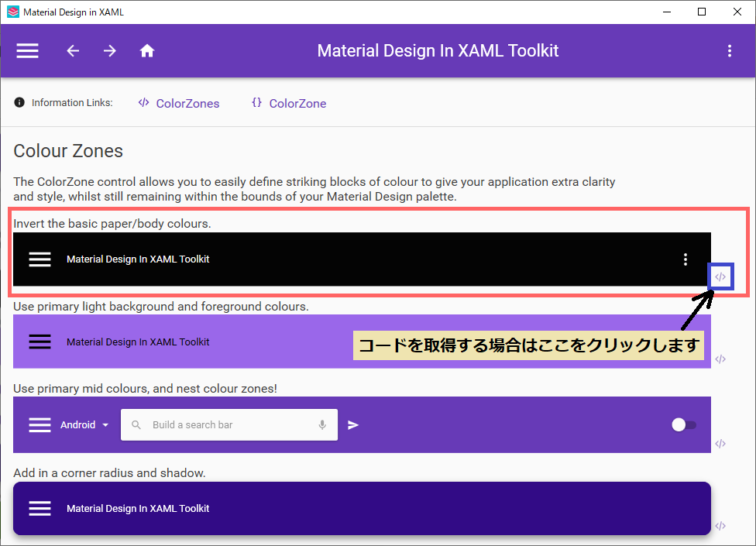Viewport: 756px width, 546px height.
Task: Toggle the switch in the primary mid zone
Action: [x=684, y=424]
